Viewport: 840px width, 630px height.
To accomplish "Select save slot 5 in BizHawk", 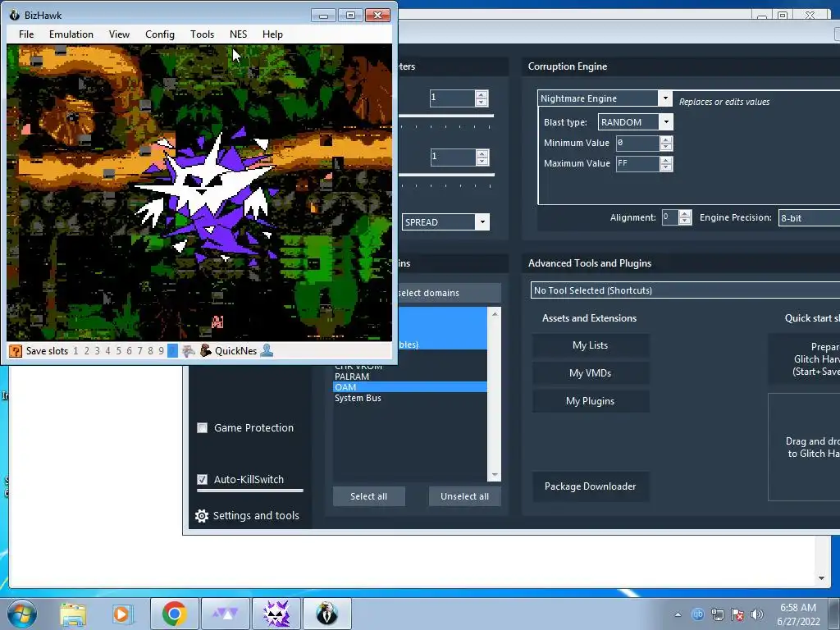I will 118,351.
